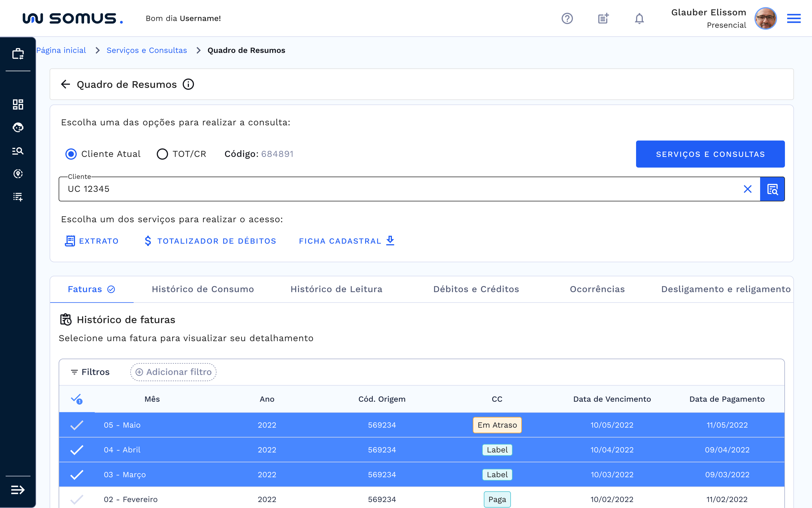Select the TOT/CR radio option

coord(162,154)
